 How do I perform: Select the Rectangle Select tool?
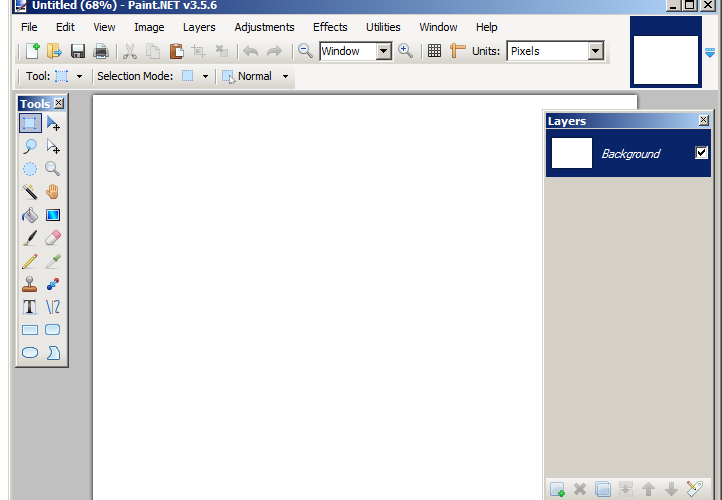(30, 123)
